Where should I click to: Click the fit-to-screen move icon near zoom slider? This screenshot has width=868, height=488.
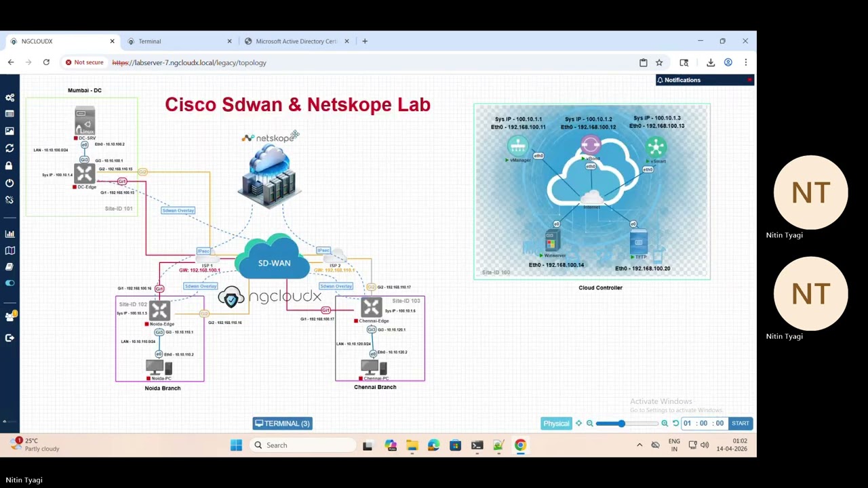(578, 424)
